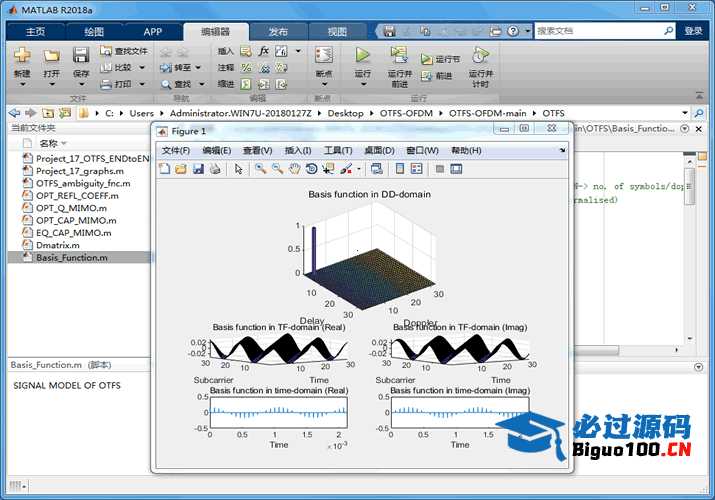This screenshot has width=715, height=500.
Task: Click the comment percent icon
Action: coord(246,67)
